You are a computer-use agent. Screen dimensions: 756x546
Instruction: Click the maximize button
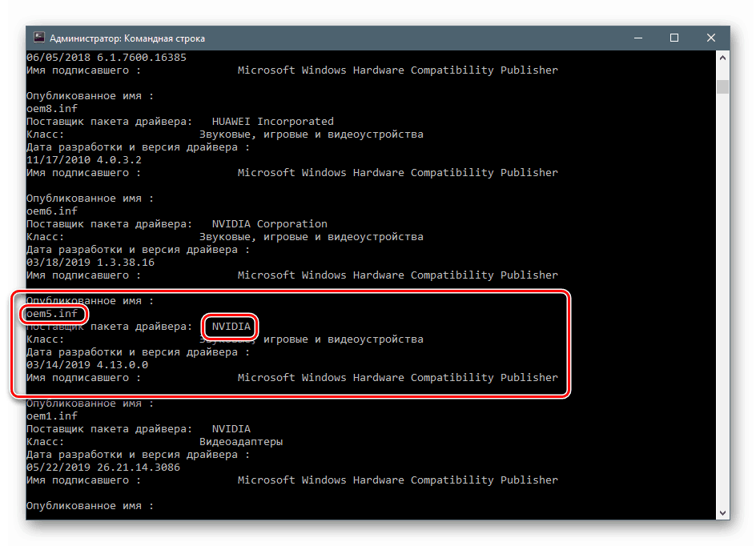click(674, 38)
